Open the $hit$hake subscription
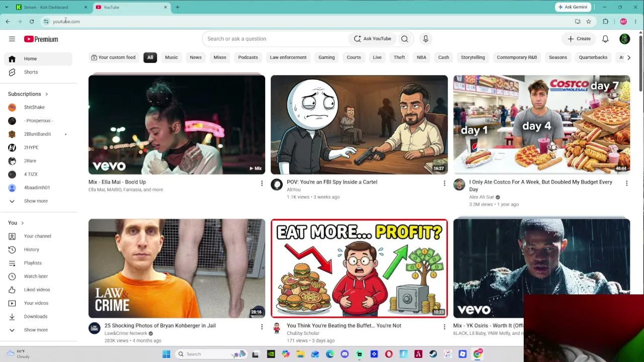Screen dimensions: 644x362 click(38, 107)
